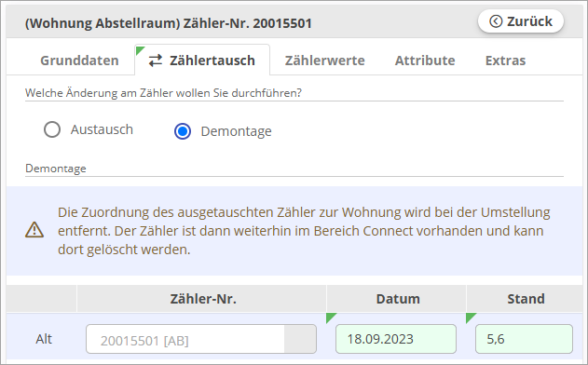The image size is (588, 365).
Task: Open the Attribute tab
Action: click(425, 61)
